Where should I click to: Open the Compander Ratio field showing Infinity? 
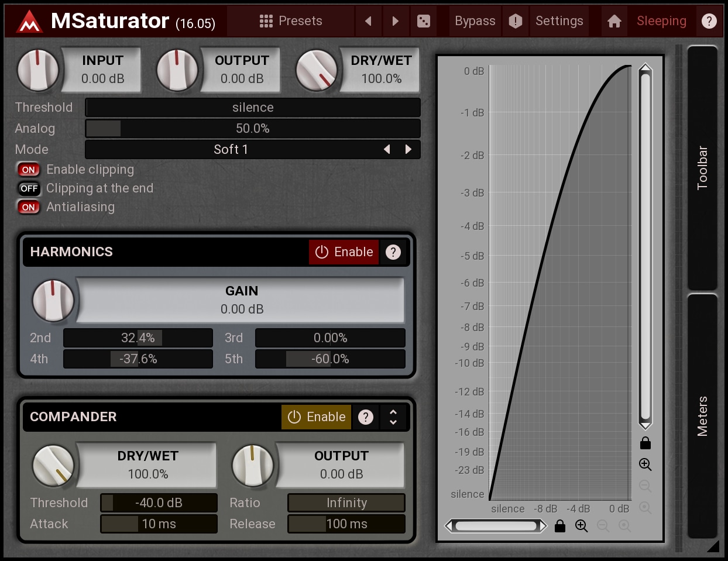coord(346,503)
